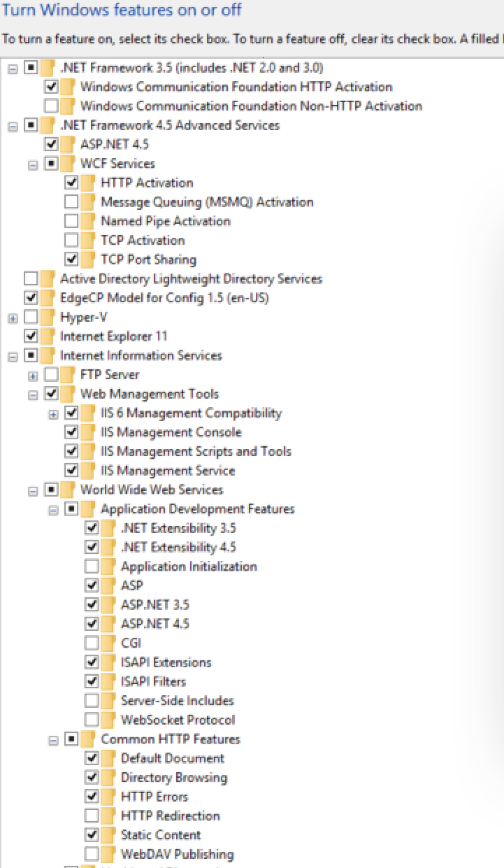Collapse .NET Framework 4.5 Advanced Services node
The width and height of the screenshot is (504, 868).
(13, 126)
